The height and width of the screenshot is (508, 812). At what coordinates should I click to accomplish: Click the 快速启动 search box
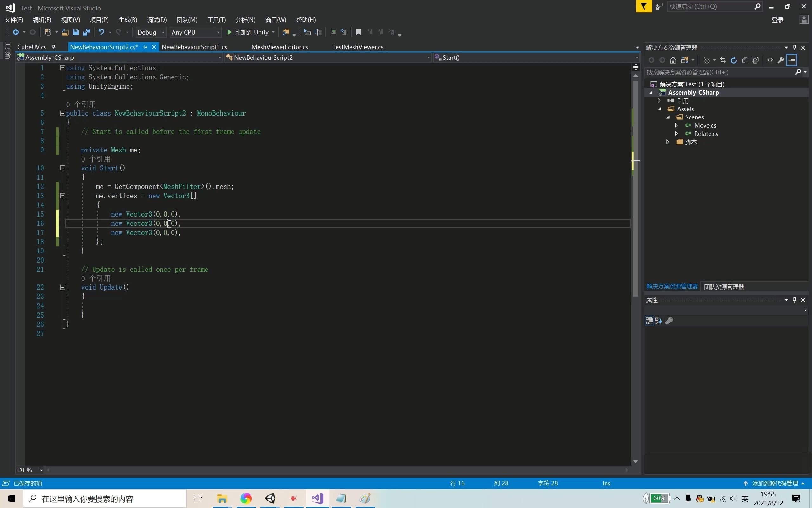pyautogui.click(x=715, y=6)
